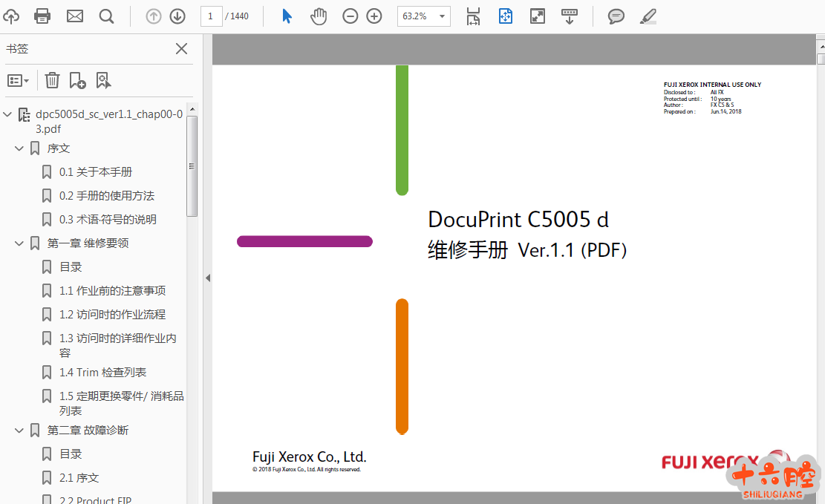825x504 pixels.
Task: Open the dpc5005d_sc_ver1.1_chap00-03.pdf bookmark
Action: click(x=109, y=122)
